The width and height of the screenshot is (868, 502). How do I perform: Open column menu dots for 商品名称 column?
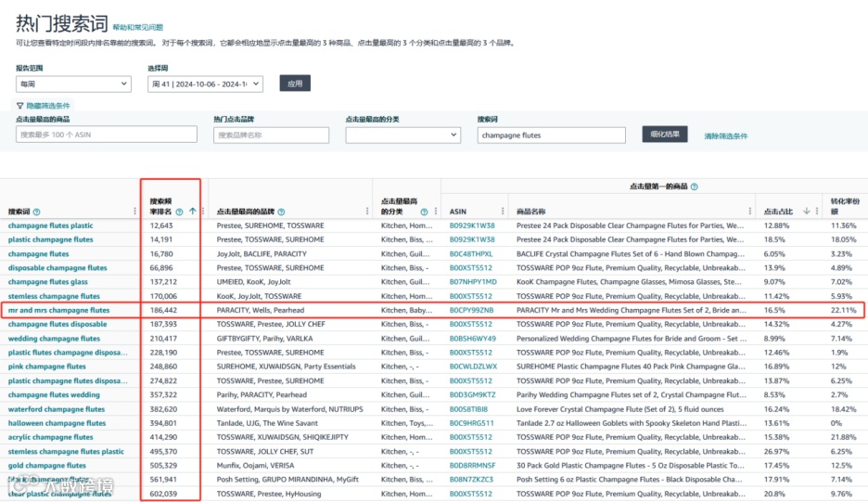pos(750,212)
